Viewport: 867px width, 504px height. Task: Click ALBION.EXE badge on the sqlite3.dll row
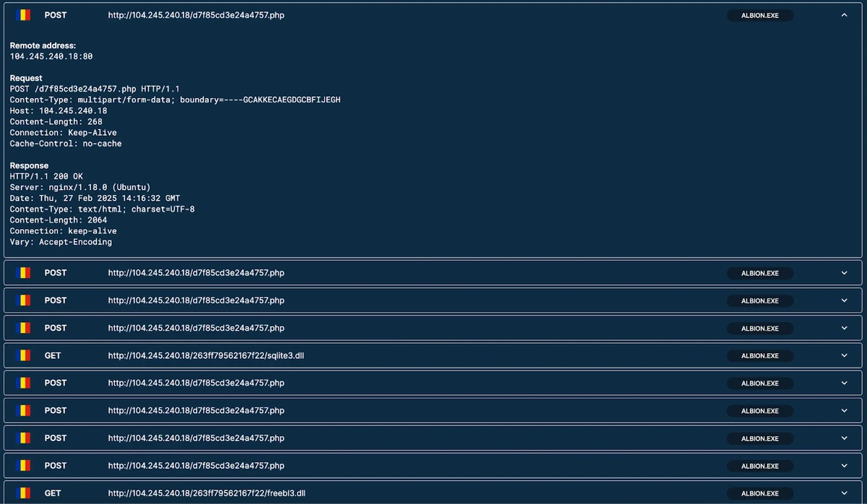click(x=759, y=356)
